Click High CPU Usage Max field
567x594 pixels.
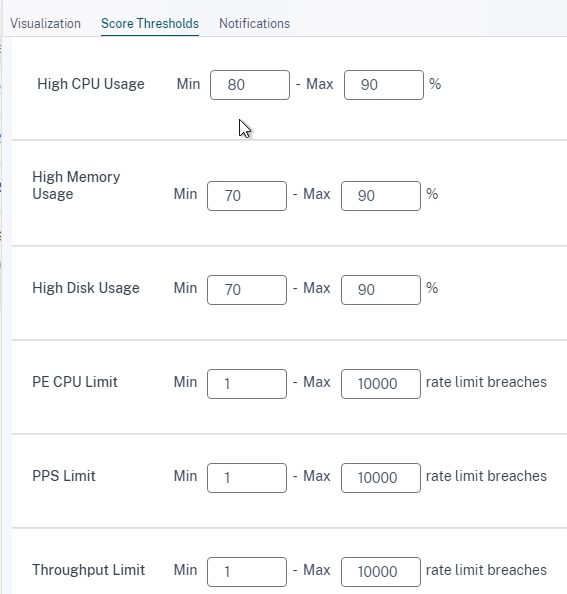pyautogui.click(x=384, y=85)
